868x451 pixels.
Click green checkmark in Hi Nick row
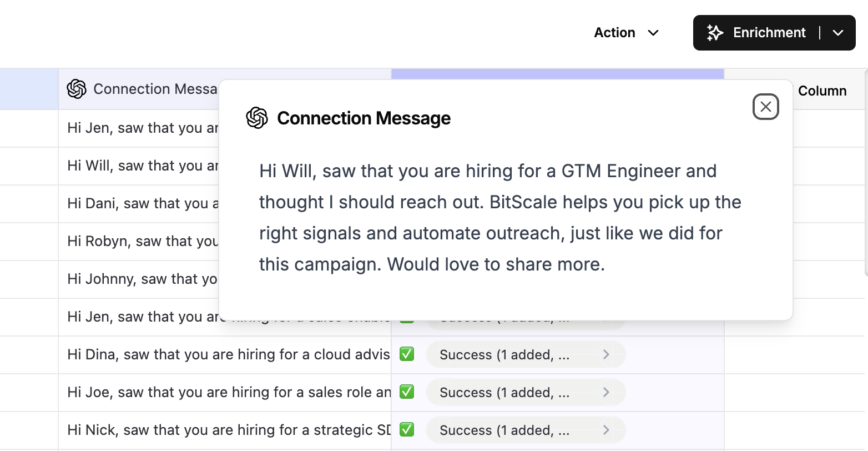point(407,429)
